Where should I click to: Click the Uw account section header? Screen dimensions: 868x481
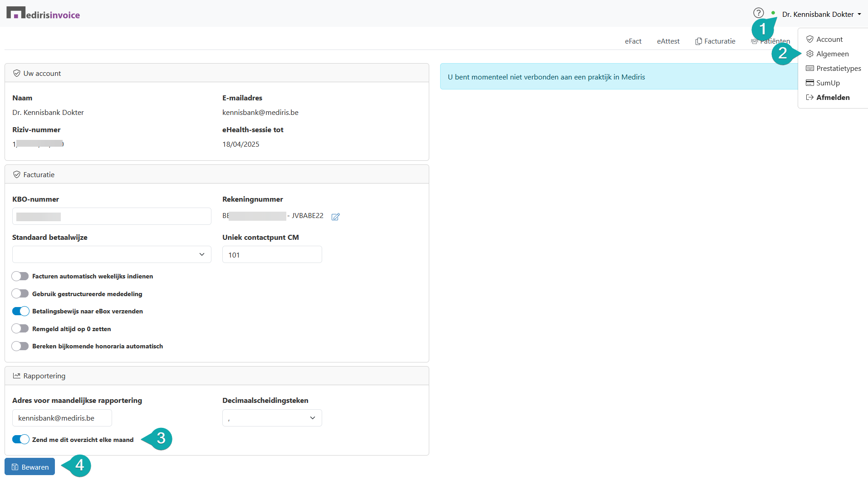tap(217, 73)
